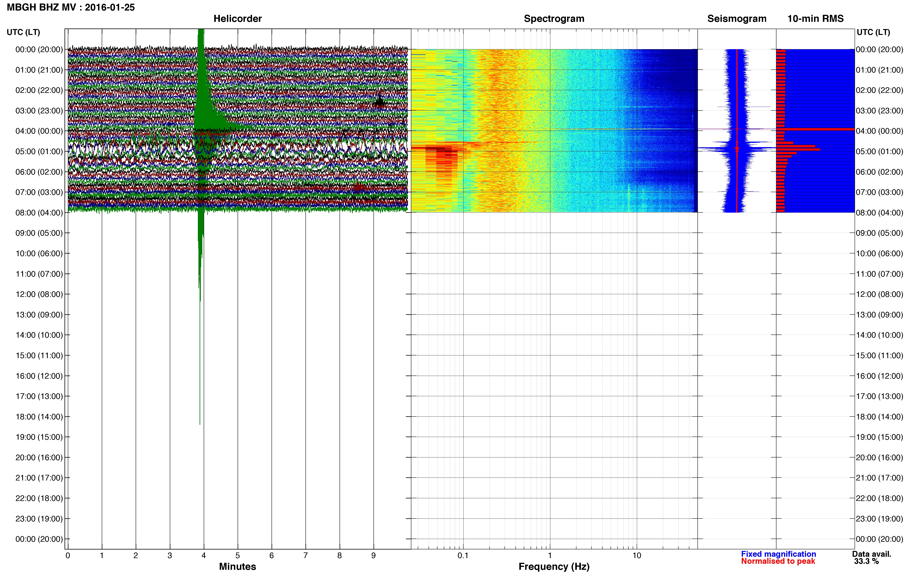The height and width of the screenshot is (578, 924).
Task: Click frequency tick label '0.1'
Action: point(463,555)
